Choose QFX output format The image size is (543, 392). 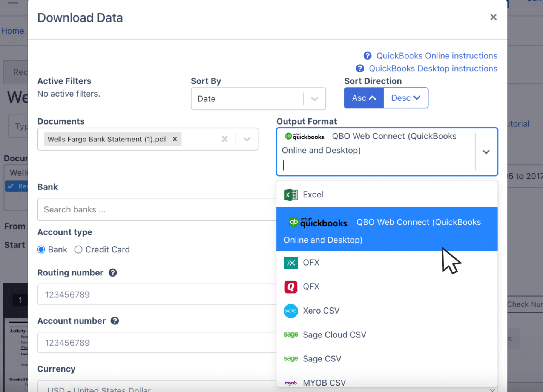point(387,287)
